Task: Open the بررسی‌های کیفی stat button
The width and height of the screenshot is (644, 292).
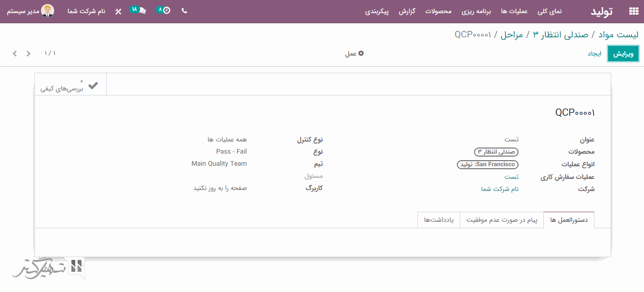Action: pyautogui.click(x=71, y=84)
